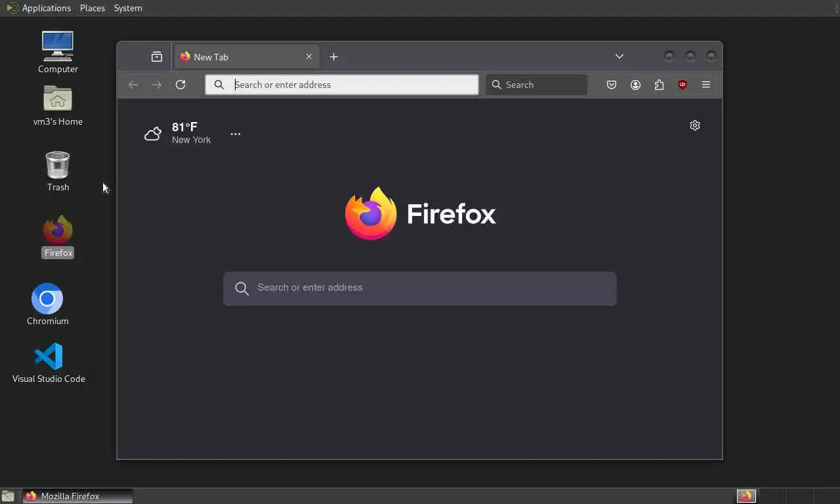
Task: Click the 81°F temperature text
Action: click(184, 127)
